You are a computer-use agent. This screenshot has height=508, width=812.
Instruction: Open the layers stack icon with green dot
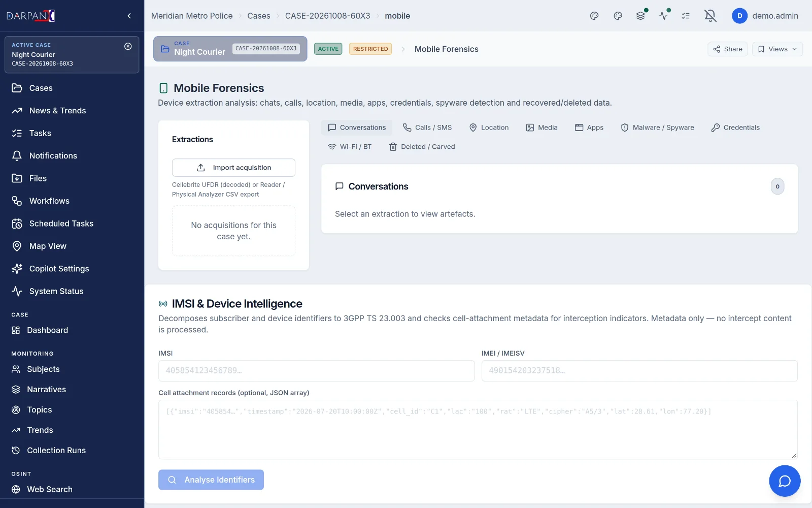click(x=641, y=16)
